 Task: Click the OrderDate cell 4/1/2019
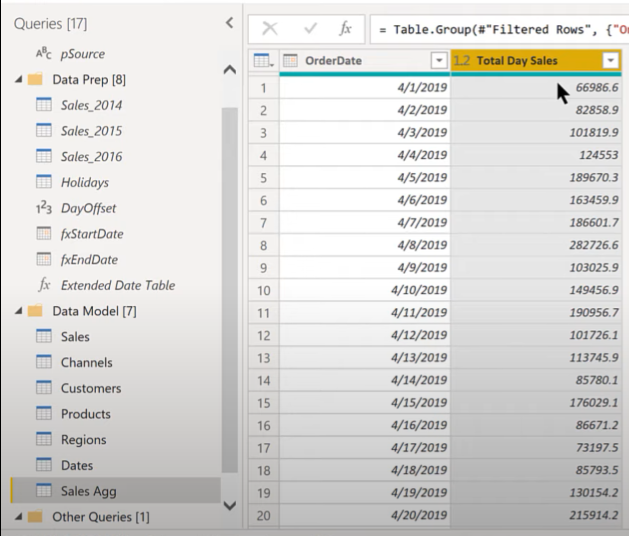pos(365,87)
